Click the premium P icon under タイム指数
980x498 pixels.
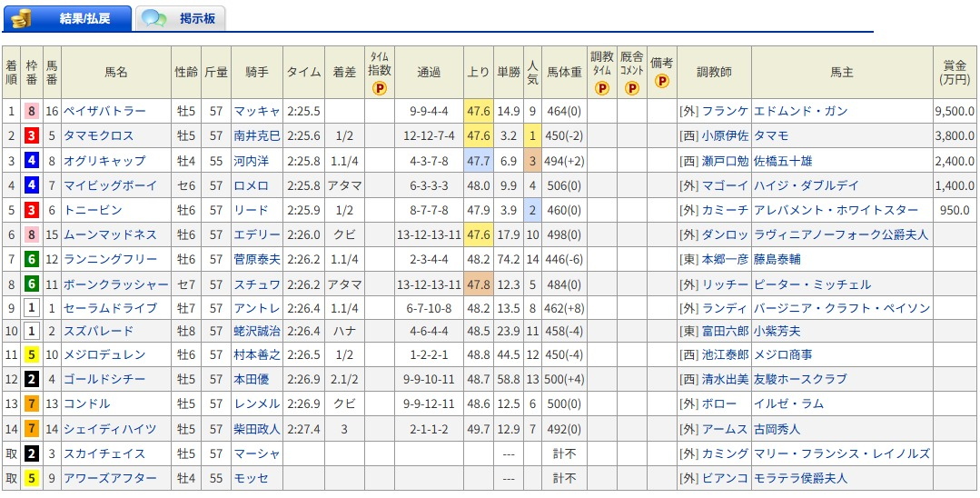pos(380,89)
